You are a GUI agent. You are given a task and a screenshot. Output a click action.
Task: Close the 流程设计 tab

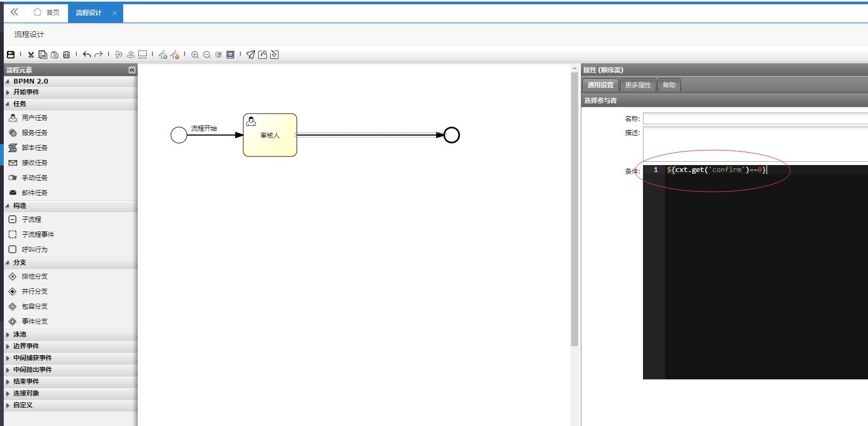pyautogui.click(x=115, y=13)
